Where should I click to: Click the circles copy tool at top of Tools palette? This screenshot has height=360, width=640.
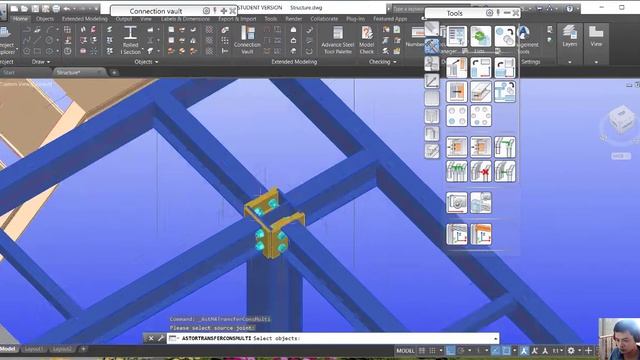tap(505, 36)
